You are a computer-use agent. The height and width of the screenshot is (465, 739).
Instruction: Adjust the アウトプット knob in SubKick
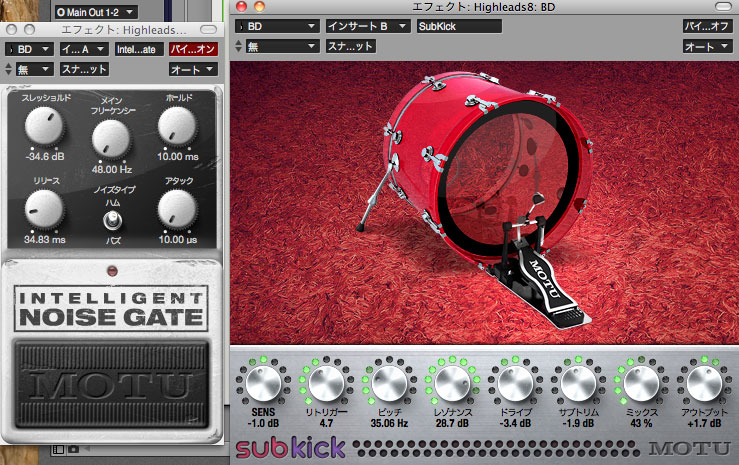coord(704,383)
